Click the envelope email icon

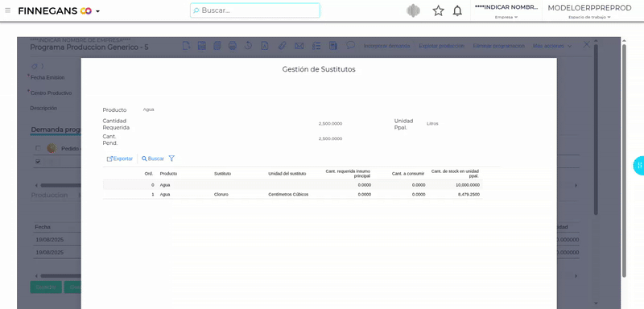[299, 46]
